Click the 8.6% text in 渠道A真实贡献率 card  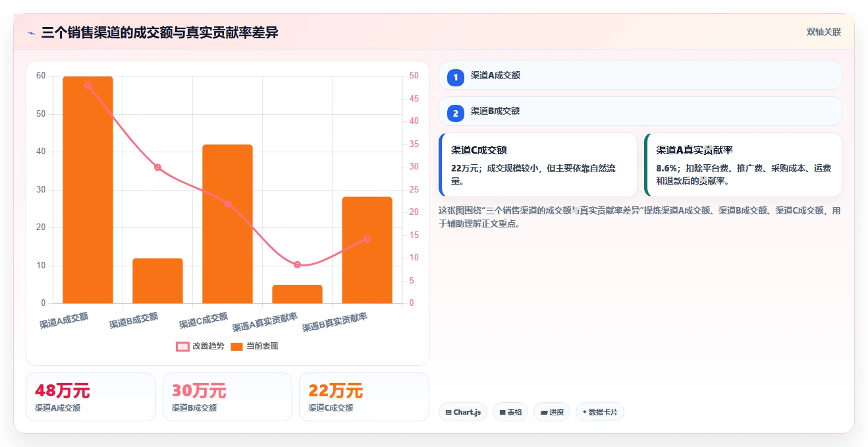[x=666, y=169]
